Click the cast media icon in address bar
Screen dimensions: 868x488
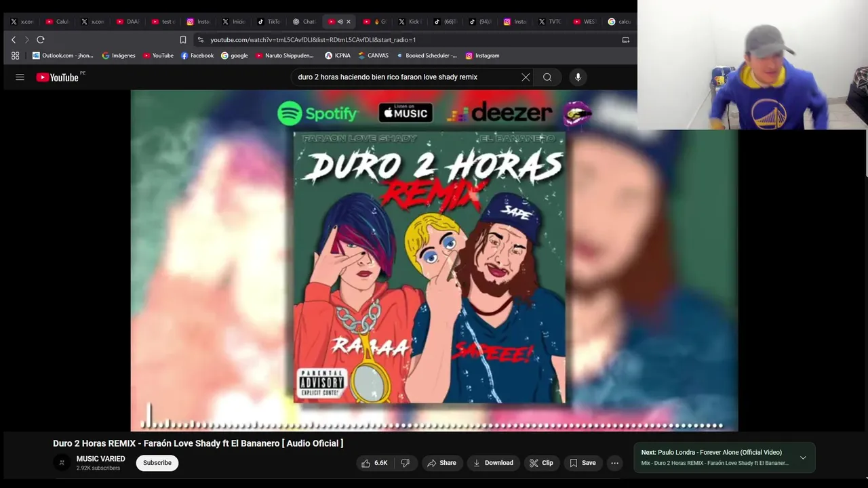pos(626,40)
